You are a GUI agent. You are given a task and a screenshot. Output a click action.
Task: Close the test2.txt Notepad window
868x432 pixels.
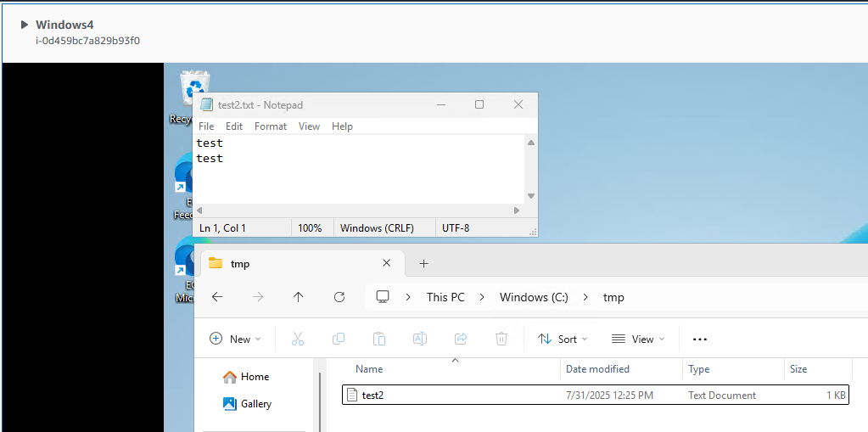click(518, 104)
